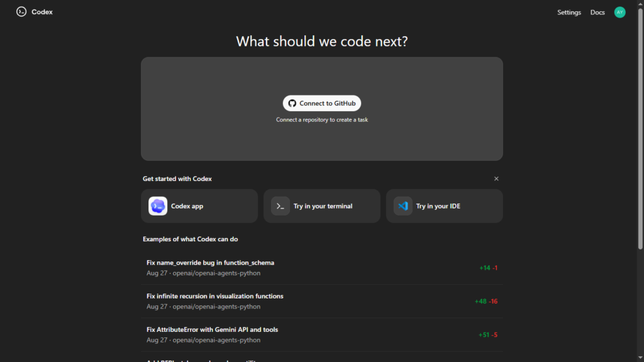Select the Codex app card
The width and height of the screenshot is (644, 362).
click(199, 206)
